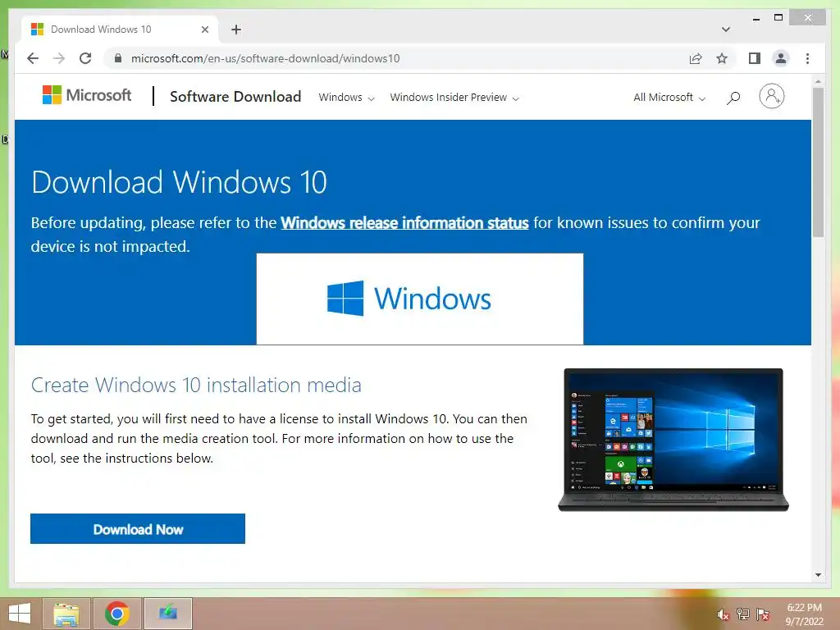Click the scrollbar down arrow
Viewport: 840px width, 630px height.
pyautogui.click(x=818, y=575)
